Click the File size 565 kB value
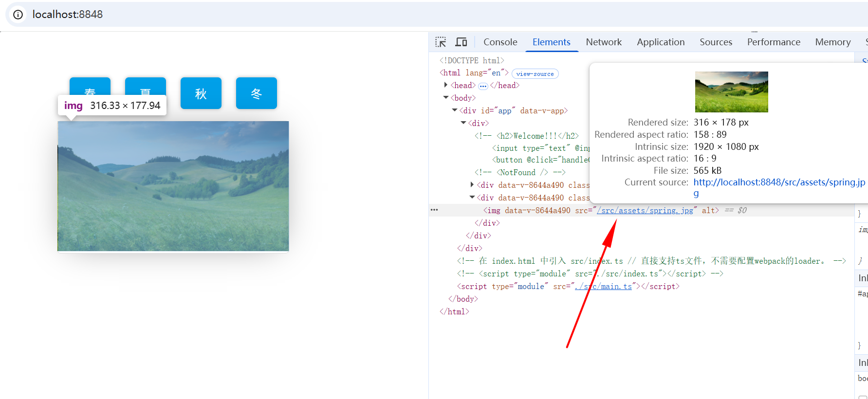The height and width of the screenshot is (399, 868). (x=707, y=170)
